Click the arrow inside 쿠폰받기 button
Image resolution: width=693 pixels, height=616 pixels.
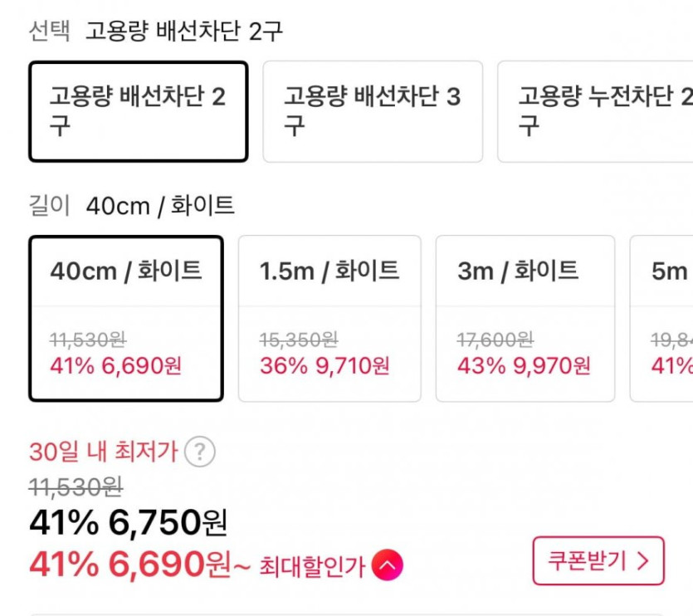pyautogui.click(x=642, y=561)
